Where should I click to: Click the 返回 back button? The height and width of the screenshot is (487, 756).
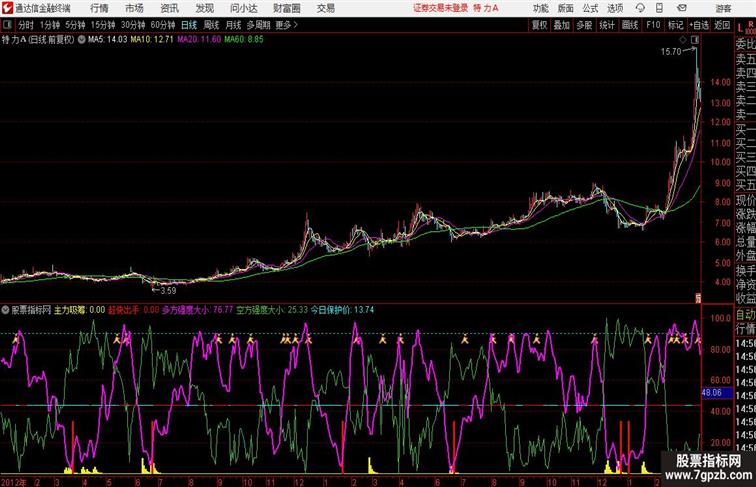722,25
